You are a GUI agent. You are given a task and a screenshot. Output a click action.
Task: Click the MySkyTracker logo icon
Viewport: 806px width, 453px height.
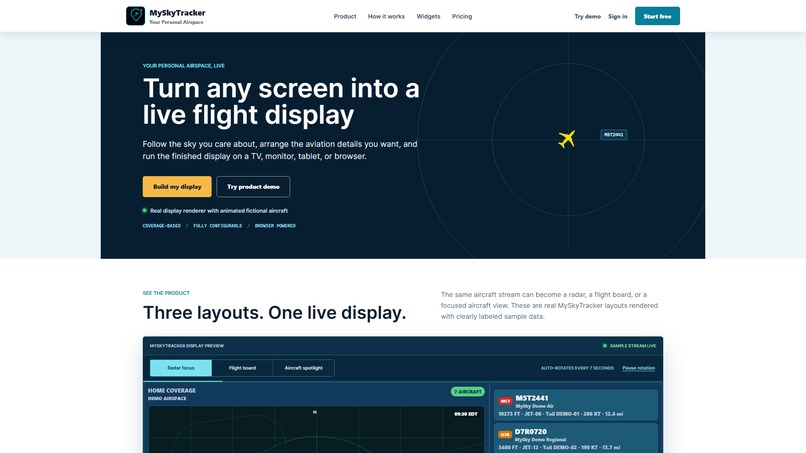coord(136,16)
